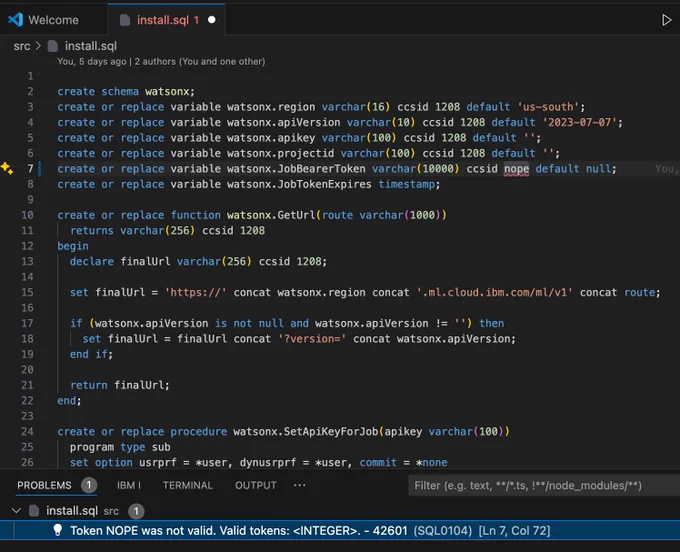Switch to the OUTPUT panel tab
Screen dimensions: 680x552
(256, 485)
